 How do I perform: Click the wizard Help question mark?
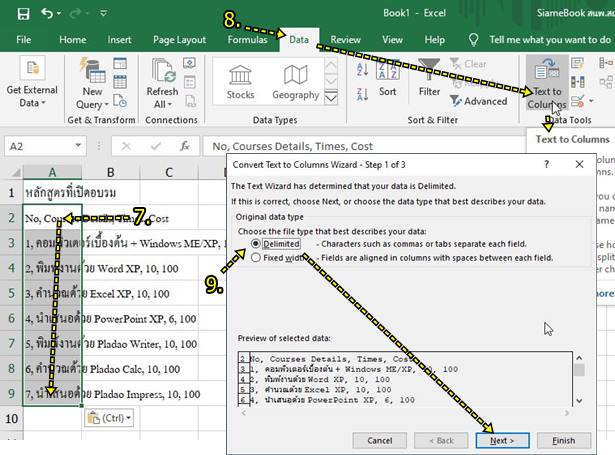coord(547,164)
